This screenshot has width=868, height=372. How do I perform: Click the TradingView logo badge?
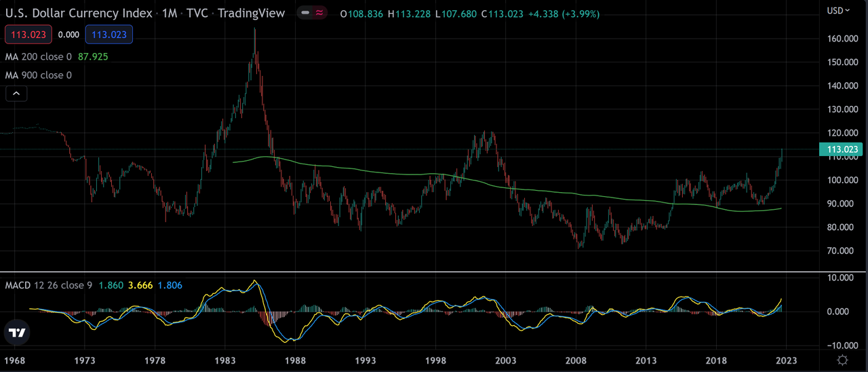click(18, 333)
